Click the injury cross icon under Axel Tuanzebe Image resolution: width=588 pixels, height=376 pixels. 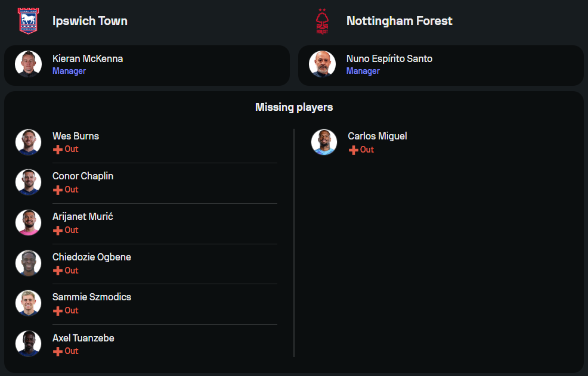58,352
